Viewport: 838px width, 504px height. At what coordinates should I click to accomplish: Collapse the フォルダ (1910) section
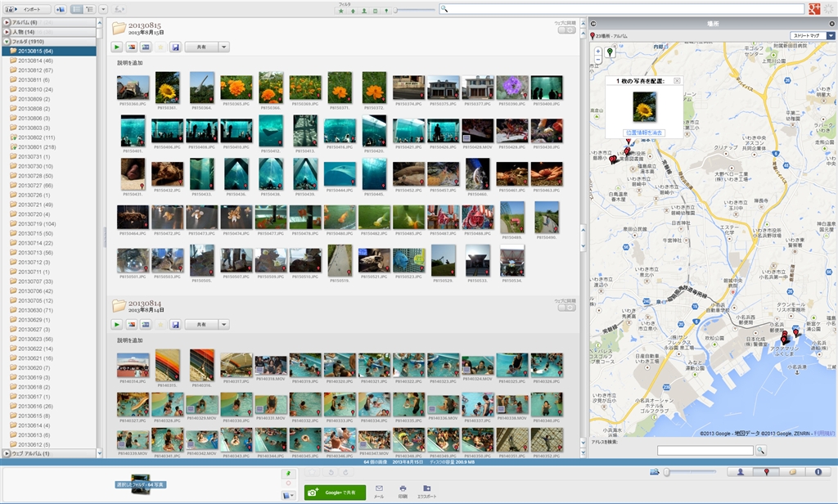6,40
